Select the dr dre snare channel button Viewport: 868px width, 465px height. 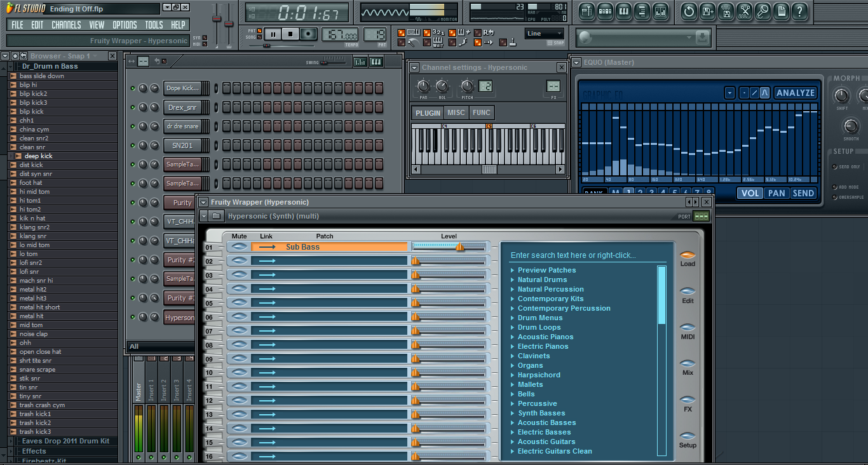coord(182,126)
